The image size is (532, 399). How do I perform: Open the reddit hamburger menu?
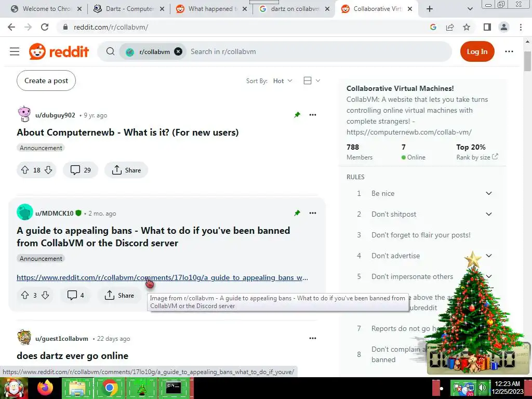(x=15, y=51)
